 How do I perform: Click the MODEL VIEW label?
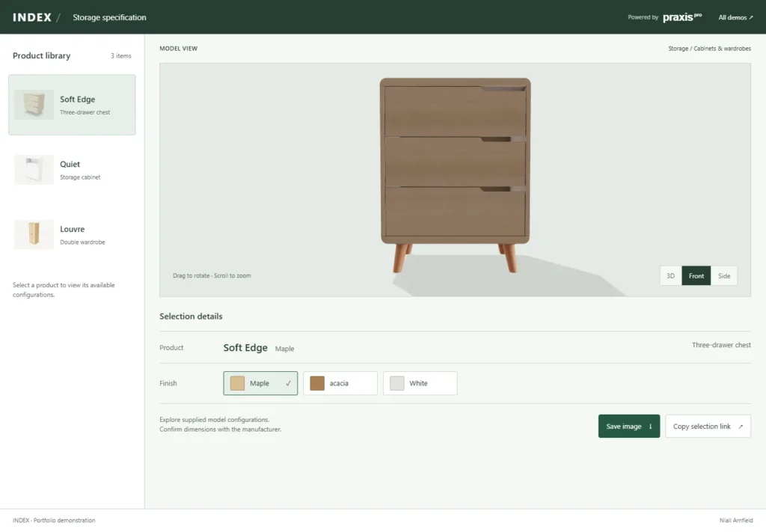178,49
